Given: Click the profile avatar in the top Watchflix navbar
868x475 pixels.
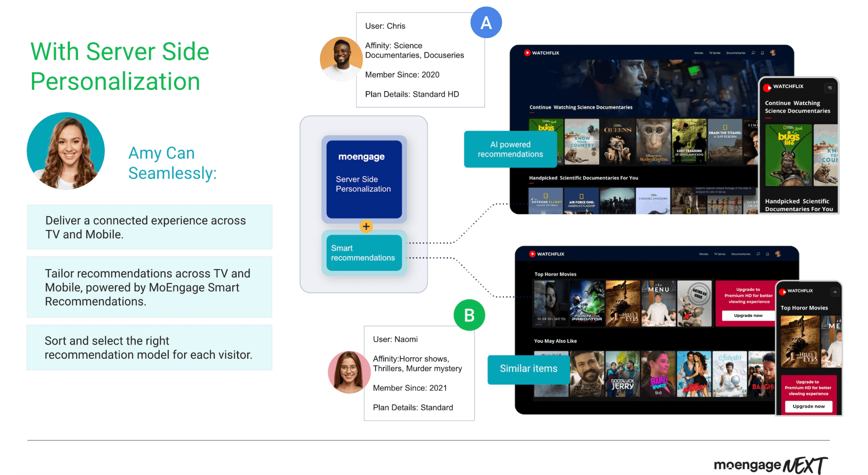Looking at the screenshot, I should pyautogui.click(x=773, y=53).
